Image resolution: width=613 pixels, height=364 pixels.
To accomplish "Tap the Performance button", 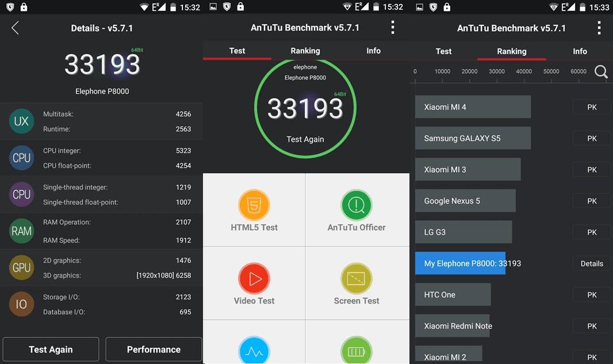I will pyautogui.click(x=154, y=349).
